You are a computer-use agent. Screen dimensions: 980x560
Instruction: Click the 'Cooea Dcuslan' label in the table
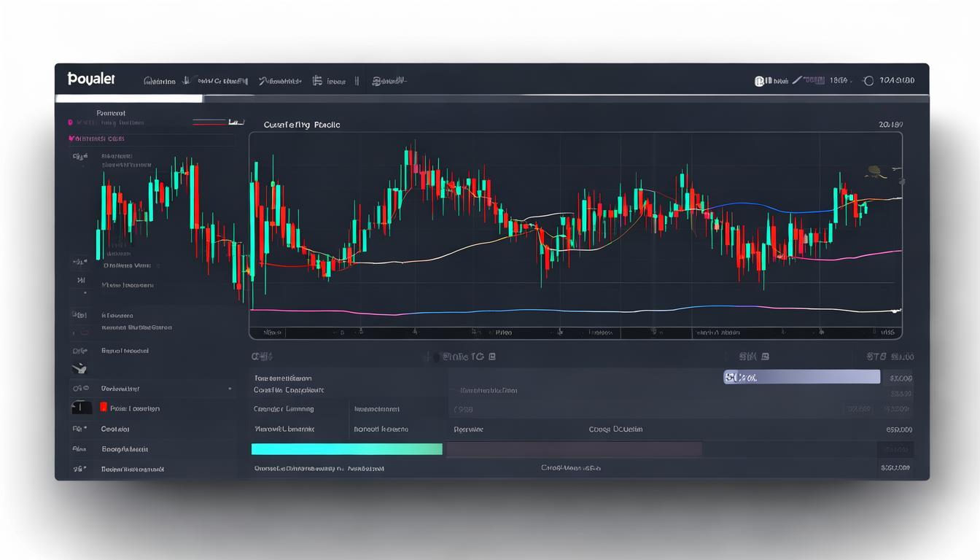coord(615,429)
